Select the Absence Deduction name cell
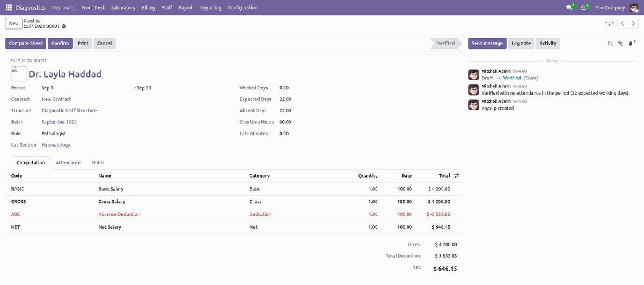The image size is (644, 285). tap(119, 214)
